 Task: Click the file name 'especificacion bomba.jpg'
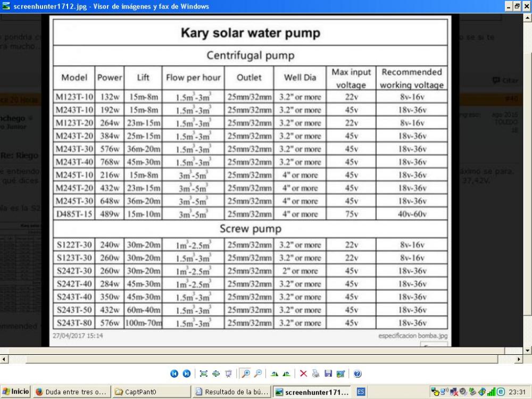coord(413,336)
